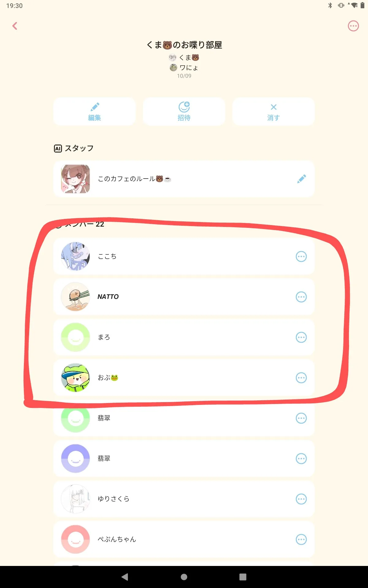Select the NATTO avatar thumbnail
The width and height of the screenshot is (368, 588).
75,297
